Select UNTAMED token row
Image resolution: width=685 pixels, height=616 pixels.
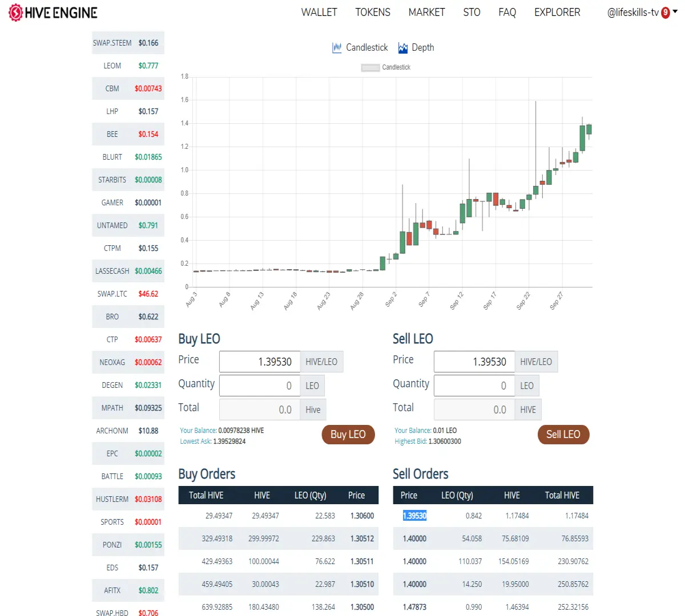coord(128,225)
